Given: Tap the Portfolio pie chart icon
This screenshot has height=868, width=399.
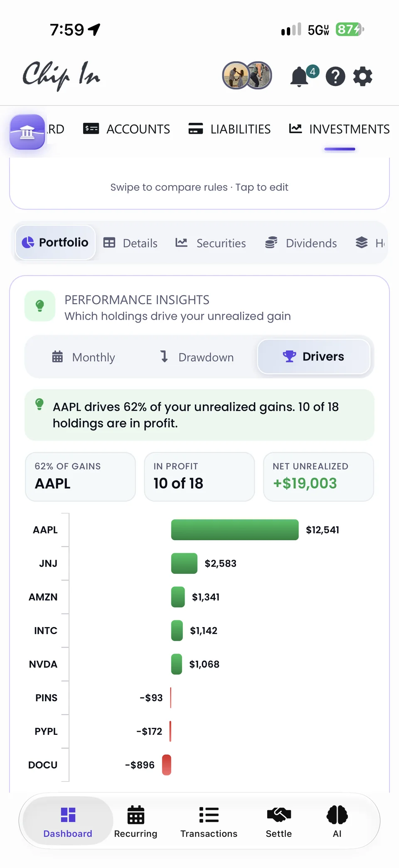Looking at the screenshot, I should pos(28,242).
